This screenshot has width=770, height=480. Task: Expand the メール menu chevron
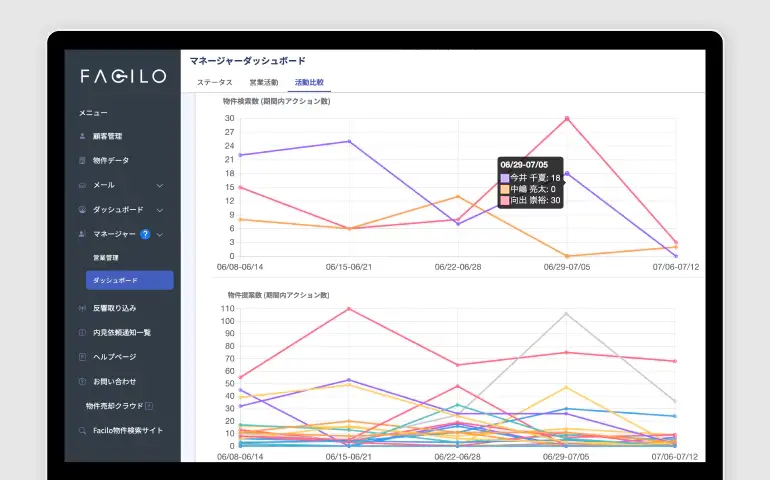pyautogui.click(x=160, y=185)
